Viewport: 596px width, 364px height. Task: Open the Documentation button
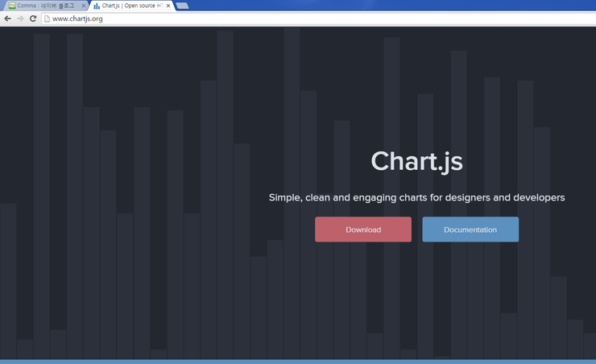(x=470, y=230)
